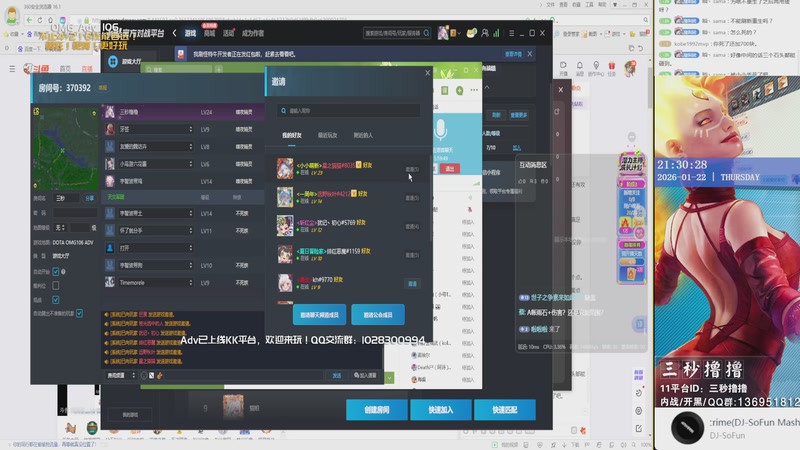Viewport: 800px width, 450px height.
Task: Click 查看更多 in the right panel
Action: coord(519,115)
